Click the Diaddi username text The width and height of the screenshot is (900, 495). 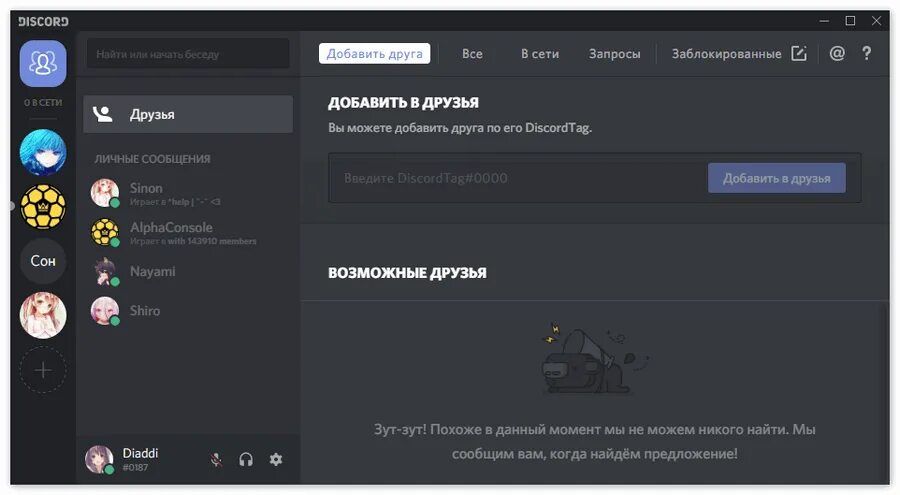click(x=140, y=453)
